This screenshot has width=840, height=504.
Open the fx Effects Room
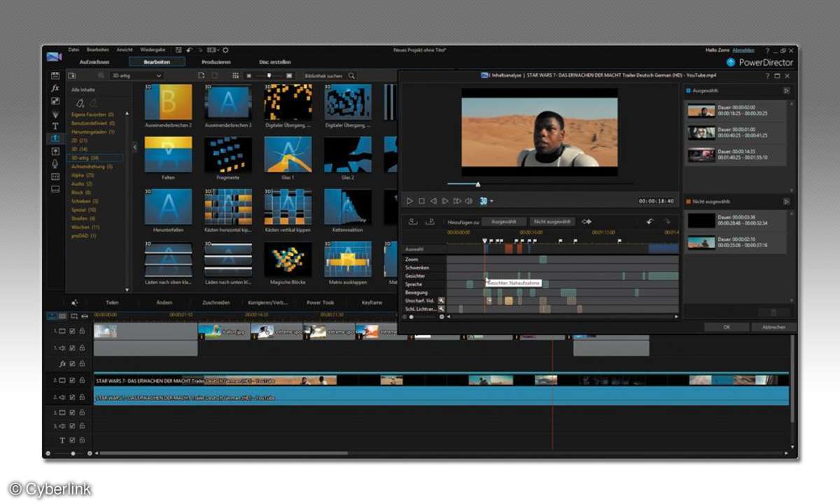(x=55, y=88)
